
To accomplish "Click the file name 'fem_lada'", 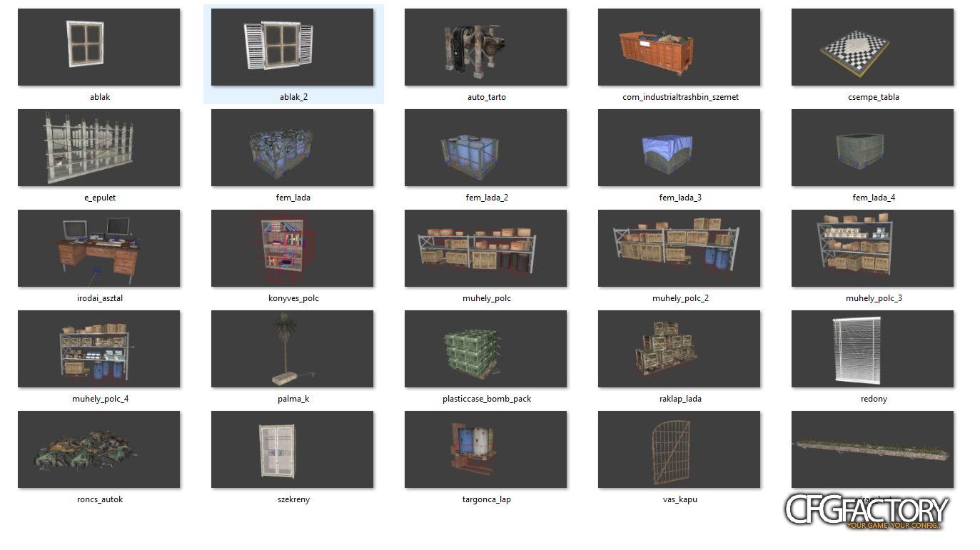I will (x=293, y=198).
